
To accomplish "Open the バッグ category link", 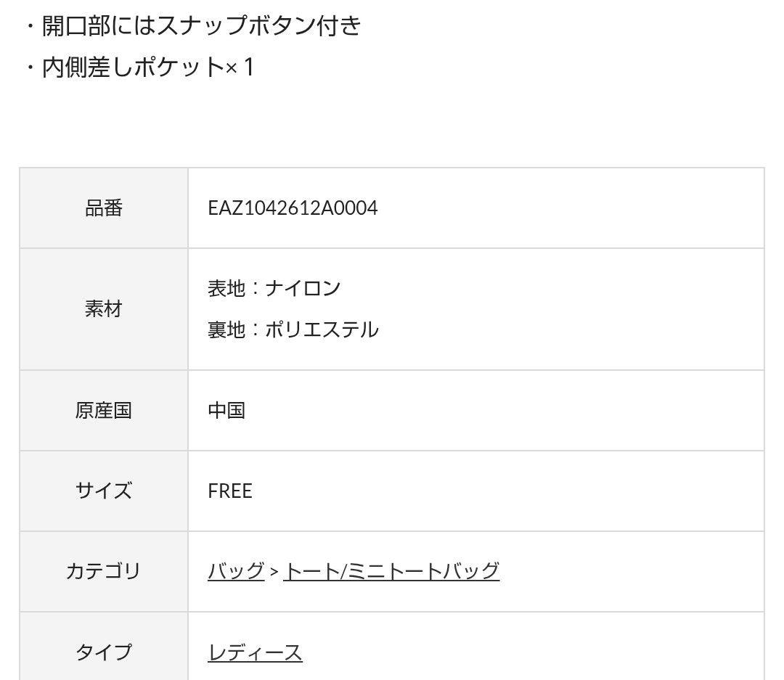I will click(236, 571).
